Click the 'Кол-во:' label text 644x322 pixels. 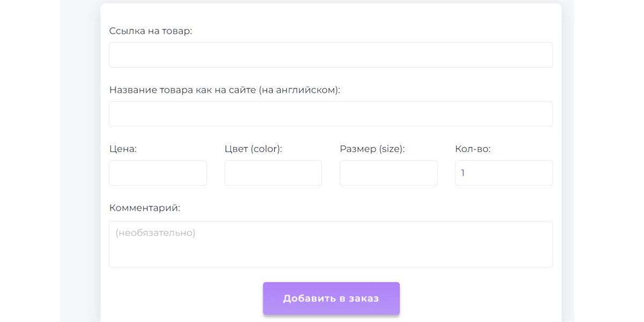coord(472,149)
